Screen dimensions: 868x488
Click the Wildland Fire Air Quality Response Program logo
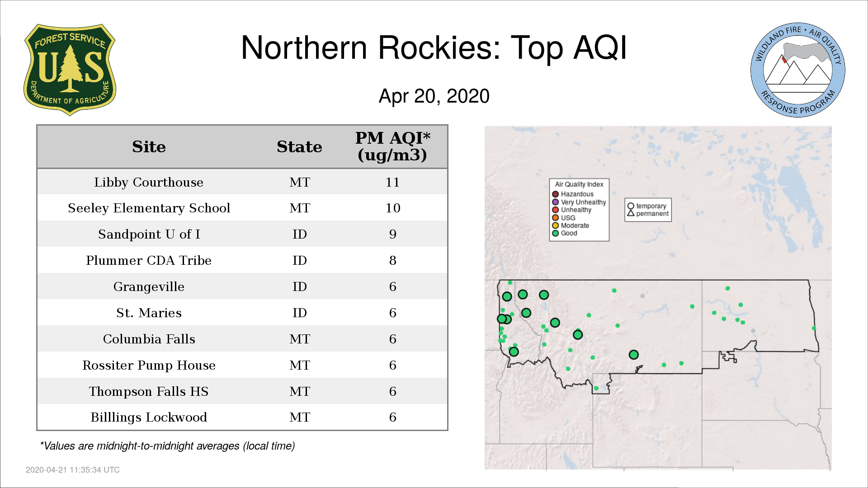[798, 70]
